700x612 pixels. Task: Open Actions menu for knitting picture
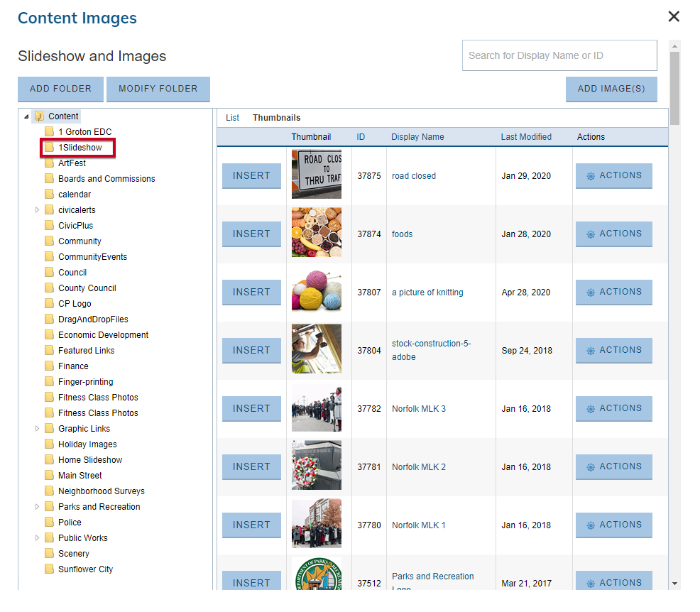click(x=614, y=293)
